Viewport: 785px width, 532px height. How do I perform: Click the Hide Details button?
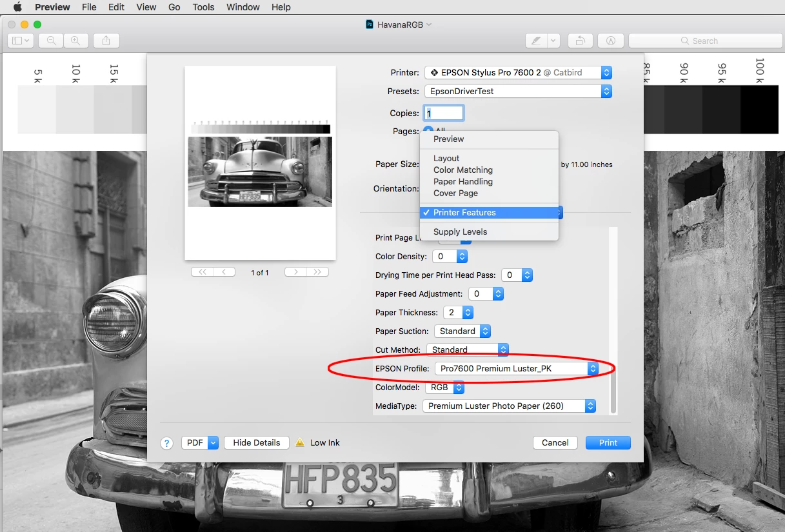click(x=257, y=442)
